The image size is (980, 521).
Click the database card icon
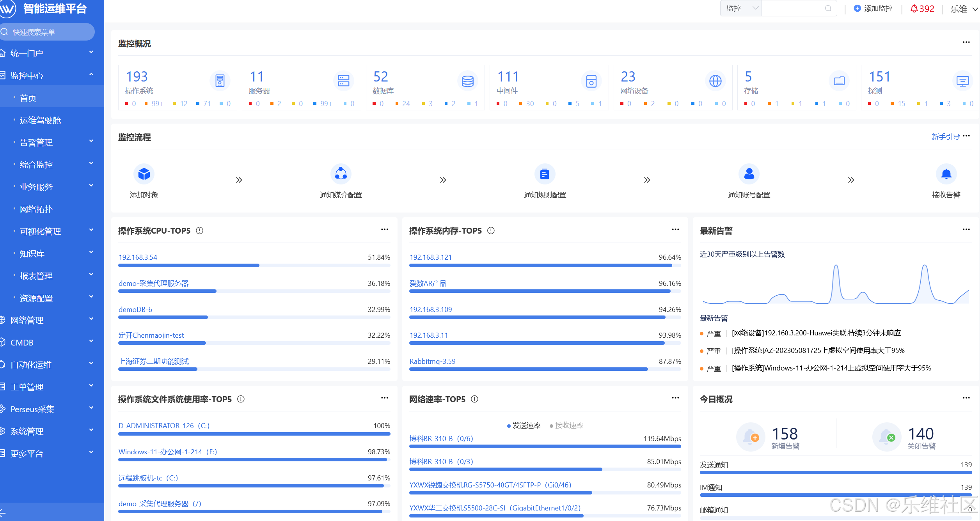pyautogui.click(x=467, y=81)
